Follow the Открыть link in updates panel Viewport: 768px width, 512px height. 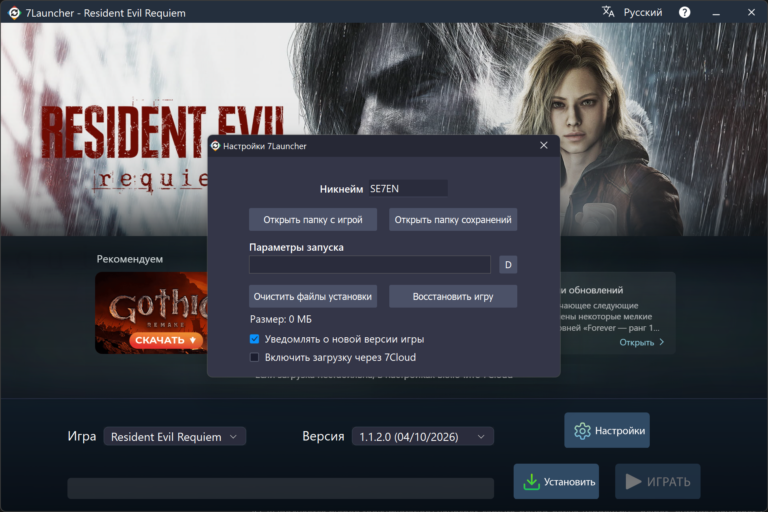click(x=637, y=342)
